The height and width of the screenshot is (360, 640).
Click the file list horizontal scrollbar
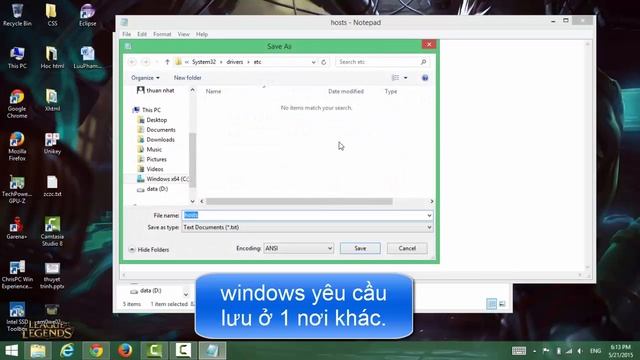coord(299,201)
